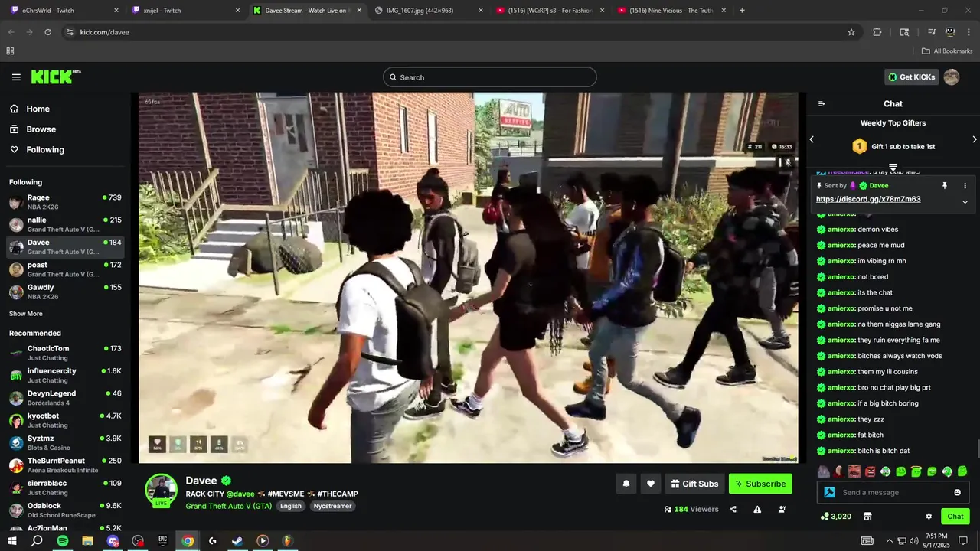Click Davee's live avatar below video
Image resolution: width=980 pixels, height=551 pixels.
[162, 491]
